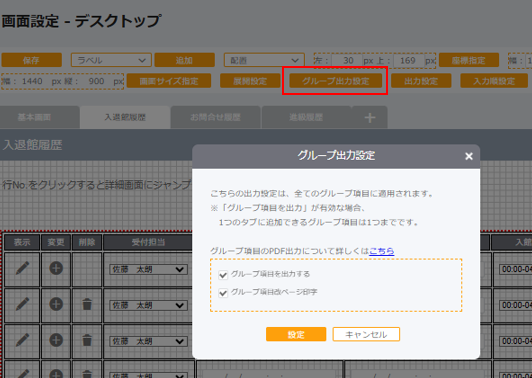Close the グループ出力設定 dialog with X

(469, 156)
